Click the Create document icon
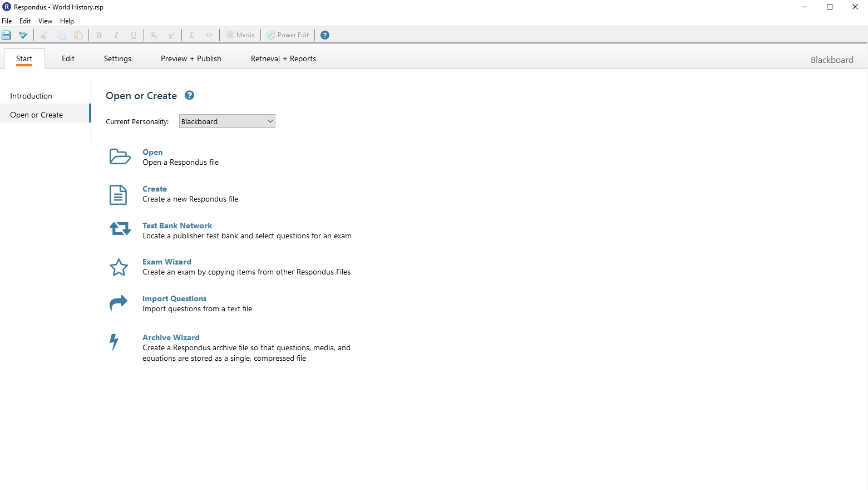868x490 pixels. click(x=118, y=195)
